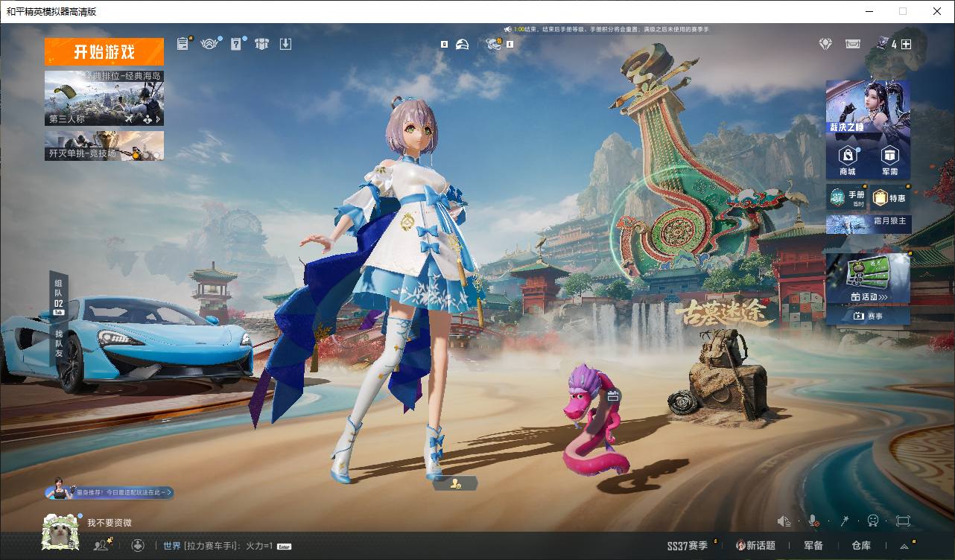The image size is (955, 560).
Task: Toggle the fullscreen frame icon
Action: pyautogui.click(x=904, y=521)
